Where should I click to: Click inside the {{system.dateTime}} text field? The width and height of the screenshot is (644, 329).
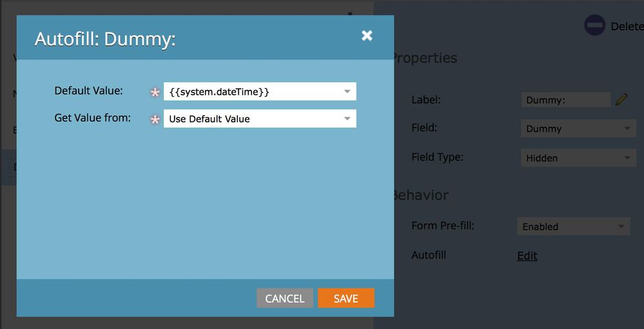click(251, 91)
